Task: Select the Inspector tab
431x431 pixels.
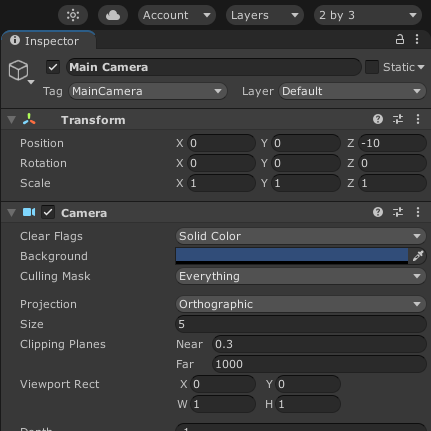Action: click(48, 41)
